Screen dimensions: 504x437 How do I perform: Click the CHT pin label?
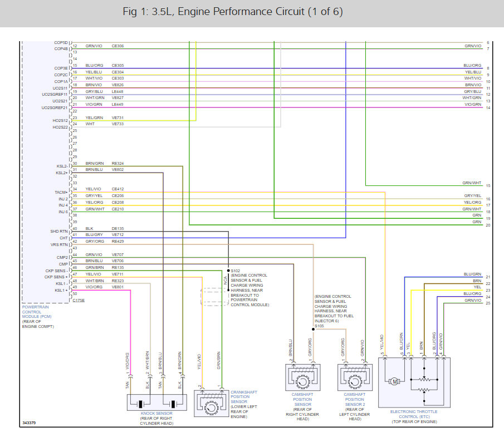(63, 238)
